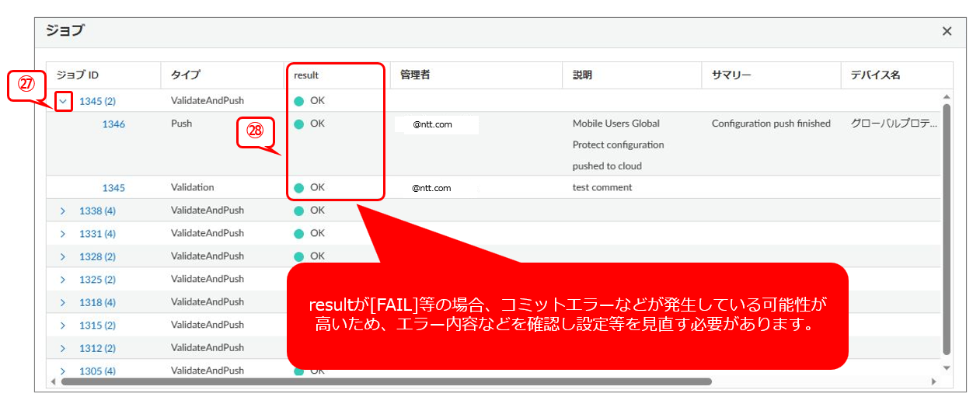
Task: Expand job 1331 (4) row
Action: click(x=63, y=234)
